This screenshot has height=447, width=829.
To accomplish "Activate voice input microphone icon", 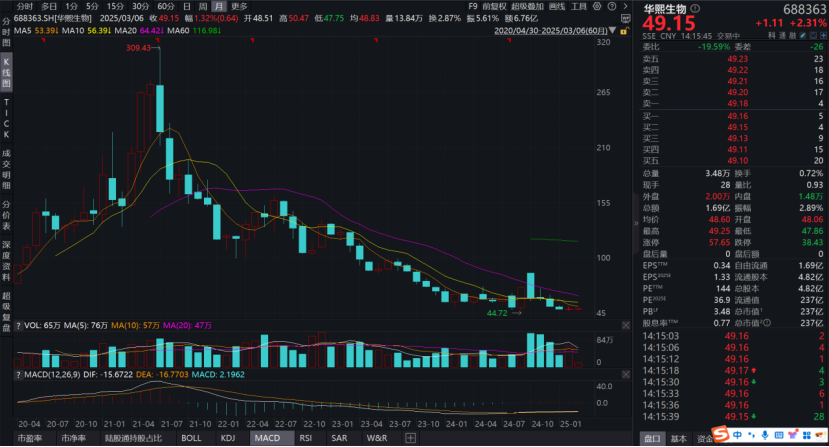I will 765,435.
